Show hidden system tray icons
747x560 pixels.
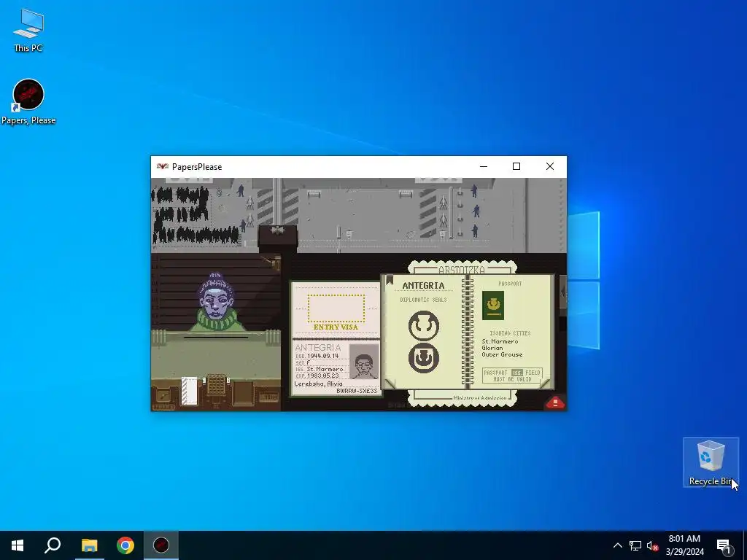click(x=617, y=545)
